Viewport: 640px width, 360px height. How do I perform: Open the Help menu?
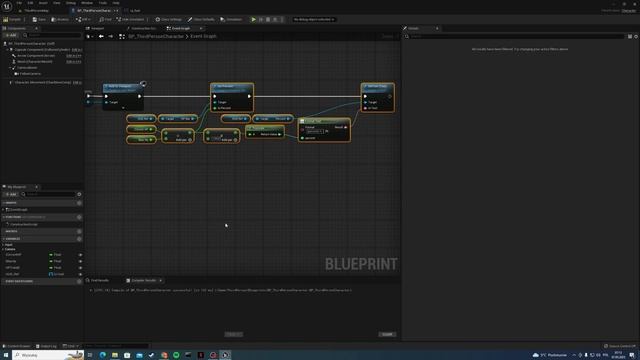point(116,3)
